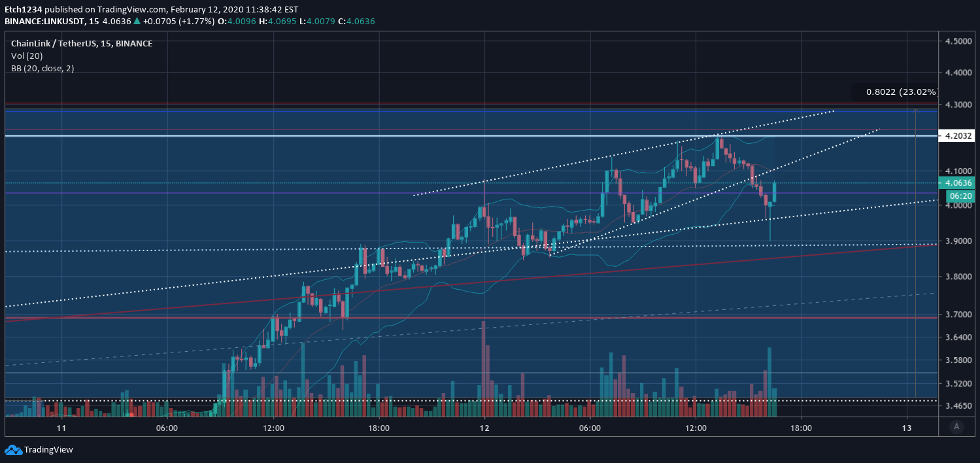Viewport: 980px width, 463px height.
Task: Click the 3.9000 price axis label
Action: click(958, 241)
